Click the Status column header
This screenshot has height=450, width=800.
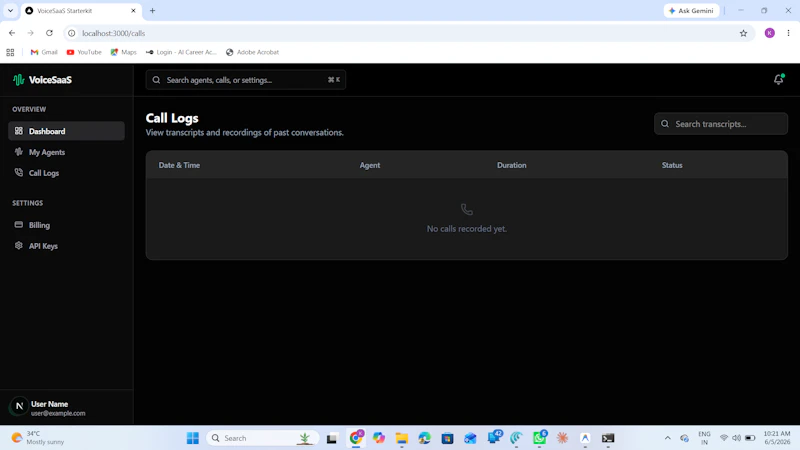click(x=672, y=165)
